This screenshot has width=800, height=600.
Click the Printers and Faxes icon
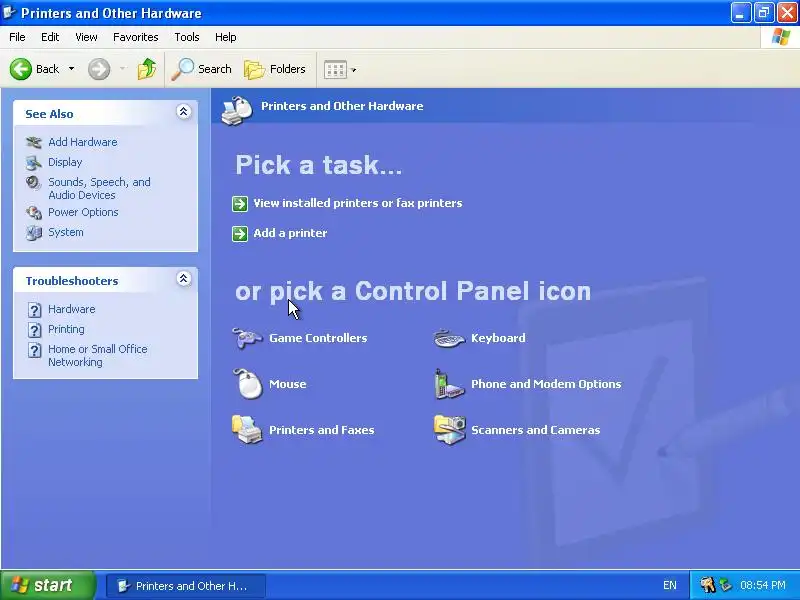pos(247,430)
